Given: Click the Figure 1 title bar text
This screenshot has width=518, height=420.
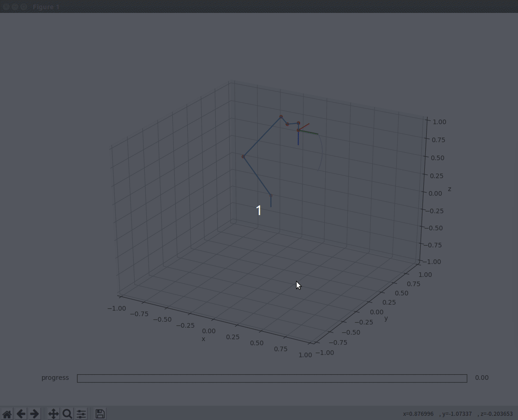Looking at the screenshot, I should coord(46,7).
